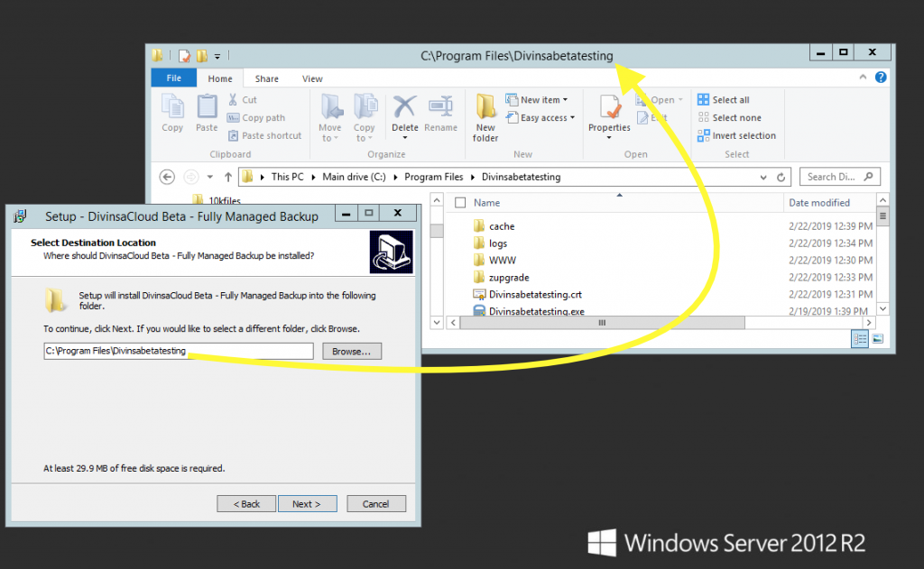
Task: Click the Copy icon in ribbon
Action: point(172,106)
